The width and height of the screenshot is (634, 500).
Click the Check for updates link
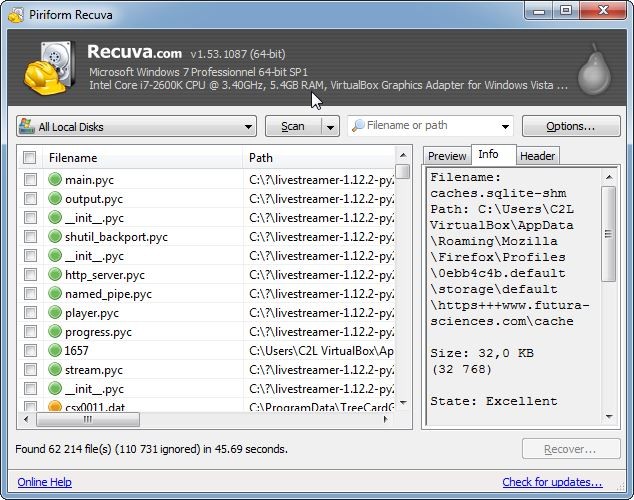point(552,482)
